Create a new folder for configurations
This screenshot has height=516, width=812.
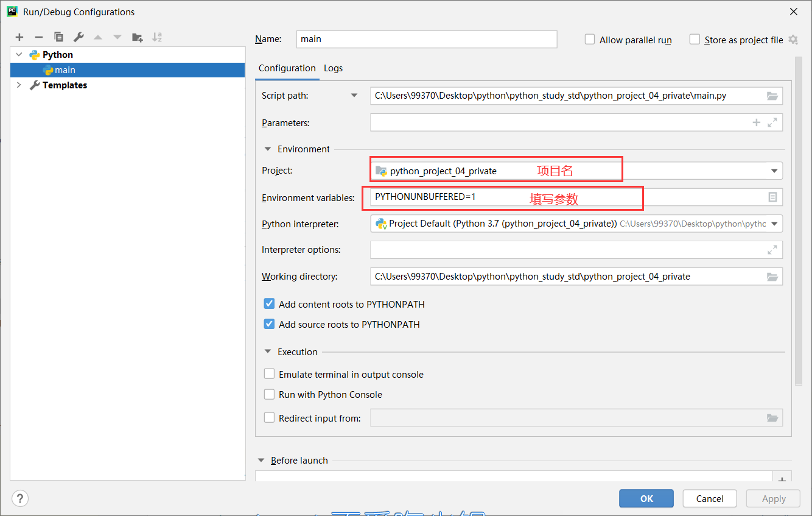tap(138, 37)
